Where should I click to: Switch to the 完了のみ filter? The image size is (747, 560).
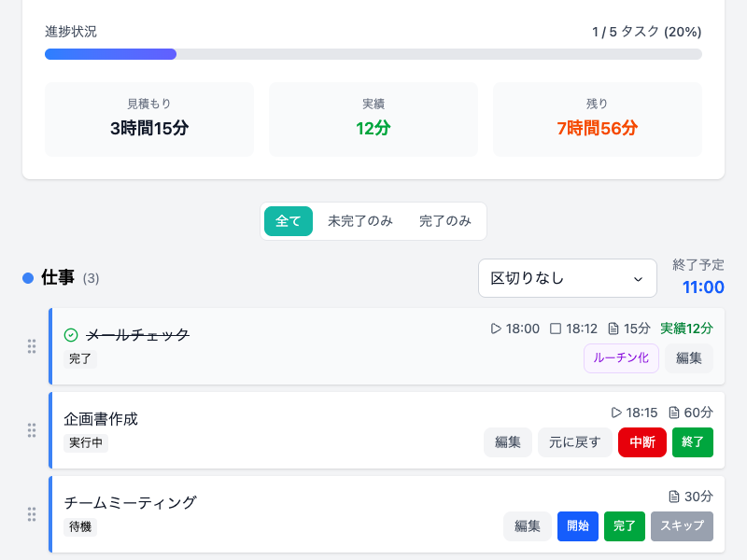pos(445,221)
